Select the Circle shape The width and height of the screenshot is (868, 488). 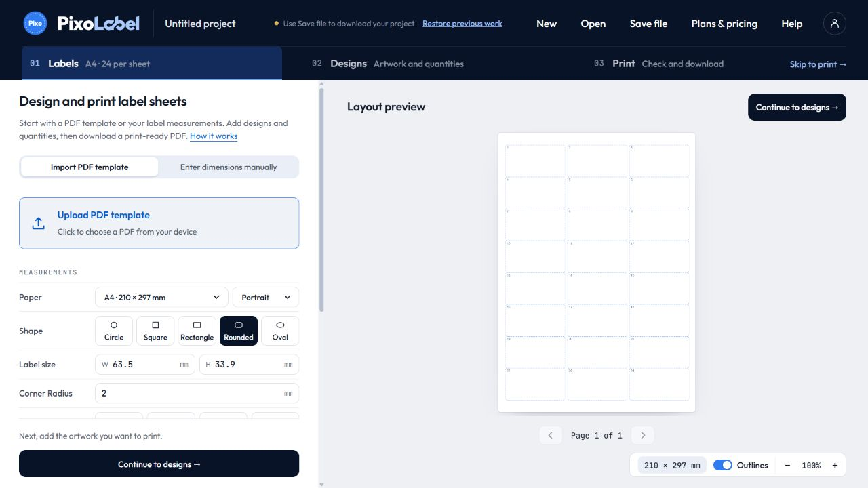[114, 331]
